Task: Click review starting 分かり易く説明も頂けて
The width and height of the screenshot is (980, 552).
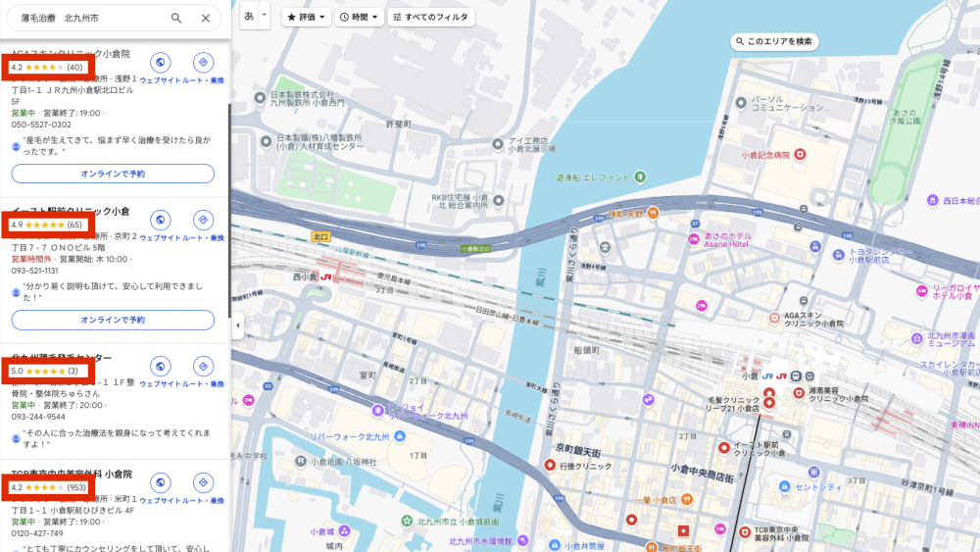Action: (113, 292)
